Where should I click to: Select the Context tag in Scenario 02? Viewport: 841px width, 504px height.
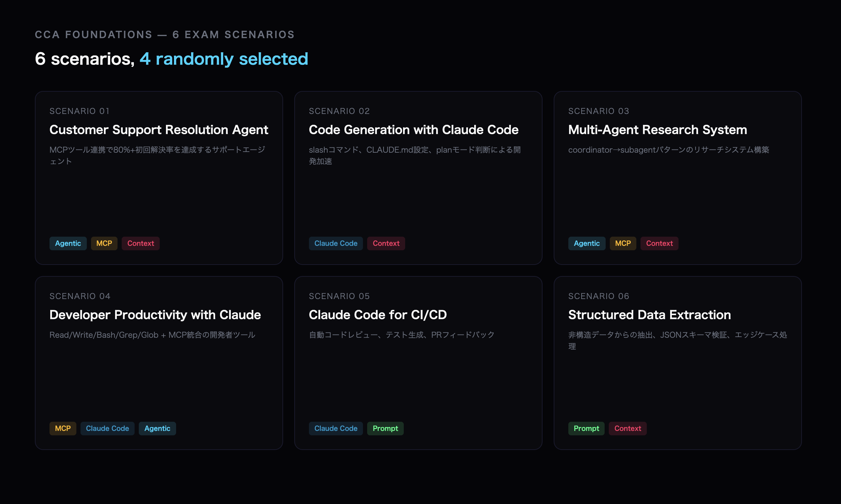coord(386,243)
